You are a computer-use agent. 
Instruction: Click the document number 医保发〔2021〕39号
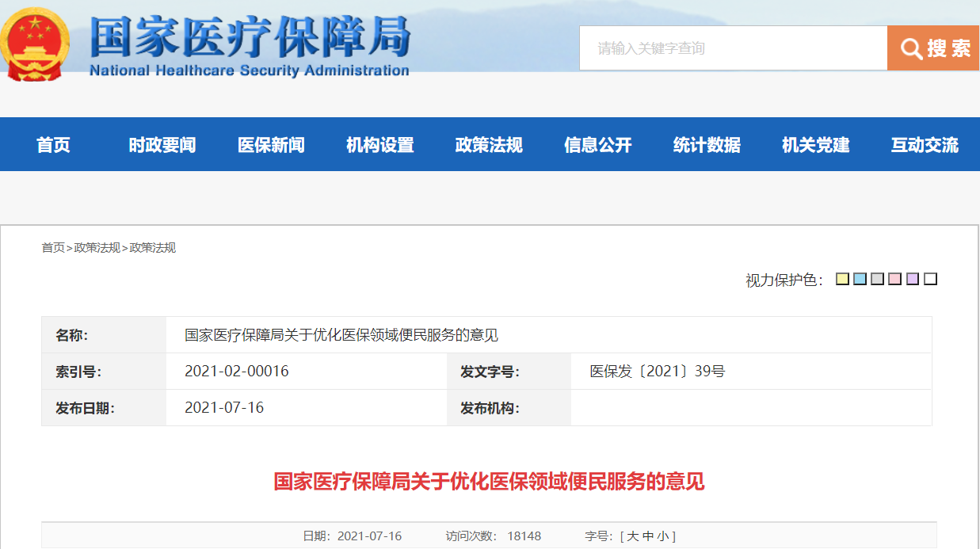click(x=658, y=372)
